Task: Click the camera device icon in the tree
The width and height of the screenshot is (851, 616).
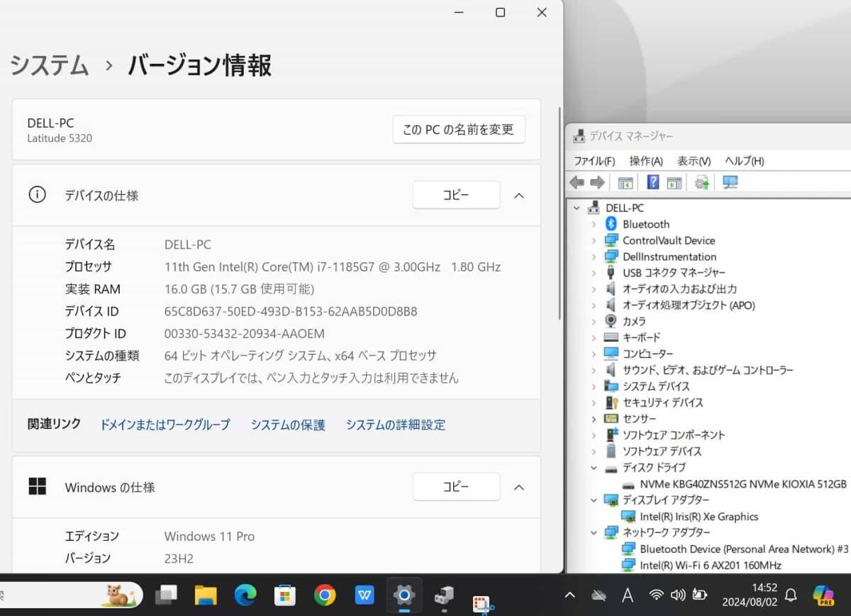Action: coord(611,321)
